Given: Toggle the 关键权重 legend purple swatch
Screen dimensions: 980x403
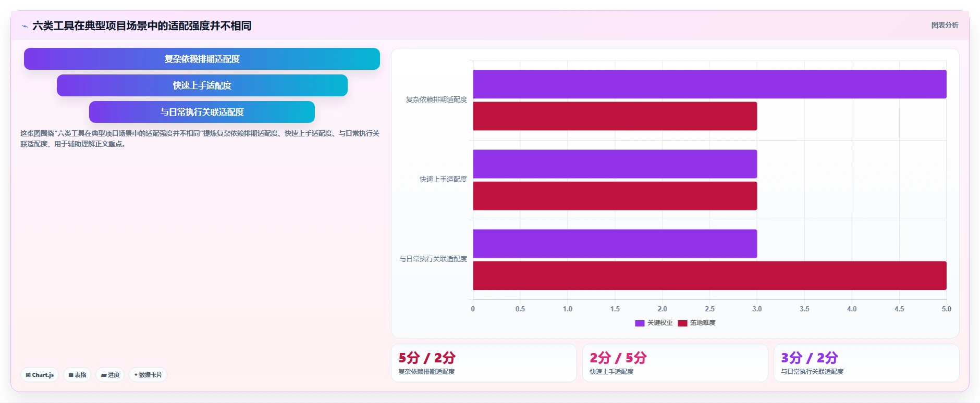Looking at the screenshot, I should (640, 323).
